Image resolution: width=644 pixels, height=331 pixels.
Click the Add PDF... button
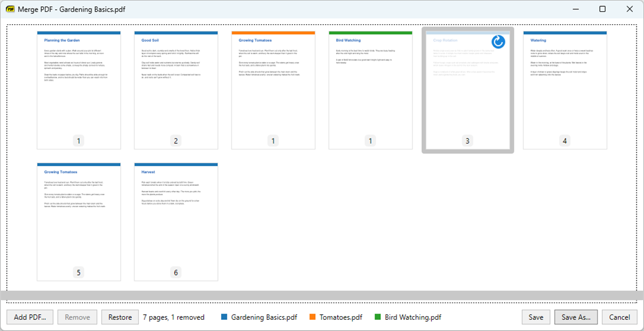[x=30, y=317]
